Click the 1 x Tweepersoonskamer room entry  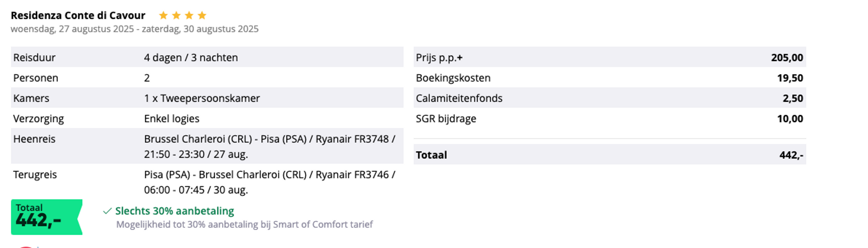202,98
